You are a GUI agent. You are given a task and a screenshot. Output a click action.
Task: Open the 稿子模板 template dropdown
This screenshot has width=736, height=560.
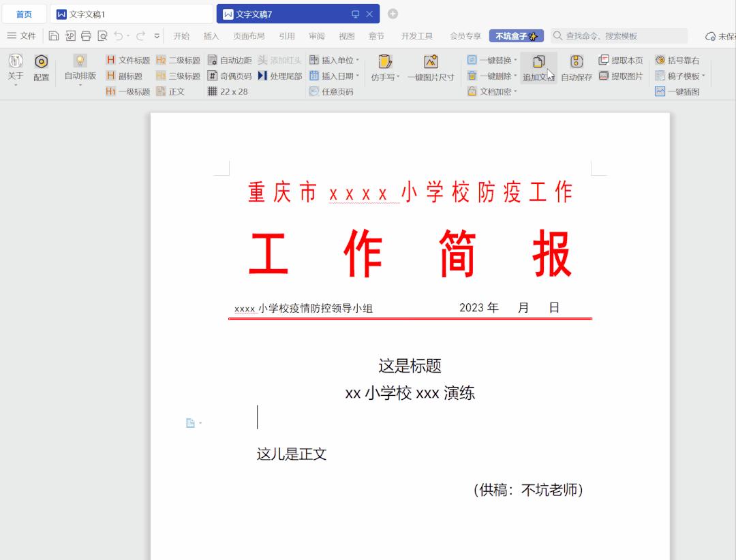click(x=679, y=75)
